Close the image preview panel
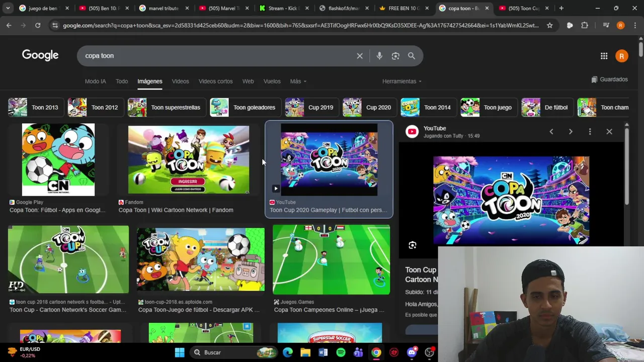This screenshot has width=644, height=362. point(609,132)
